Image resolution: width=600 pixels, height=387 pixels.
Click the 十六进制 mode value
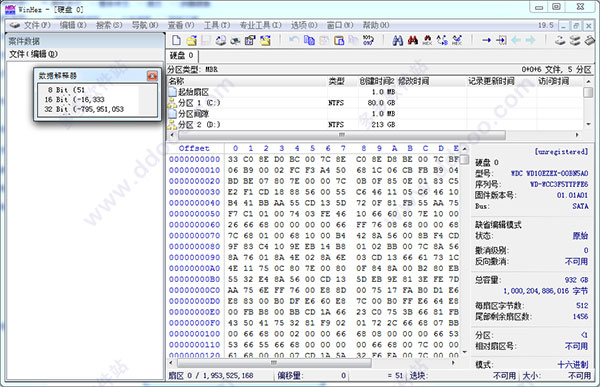pyautogui.click(x=573, y=364)
